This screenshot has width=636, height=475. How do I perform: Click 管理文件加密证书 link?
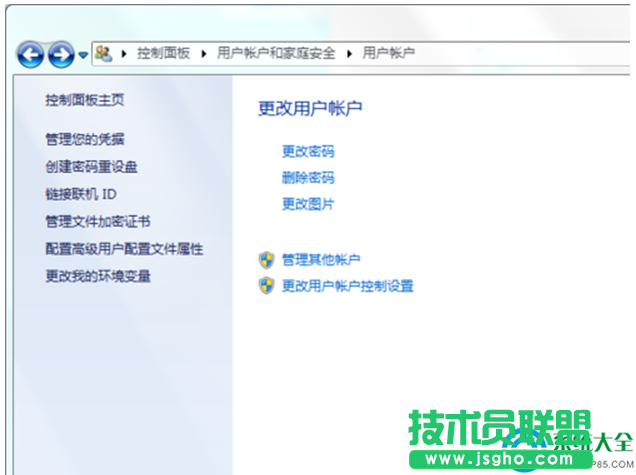point(97,221)
